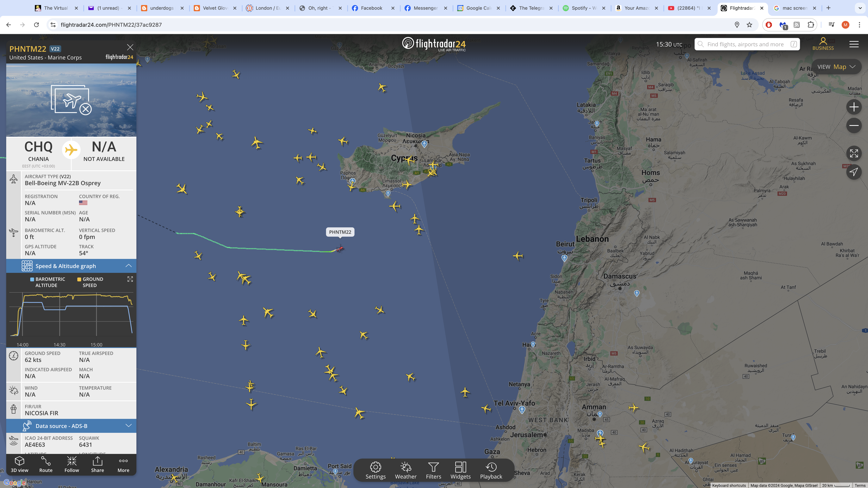Viewport: 868px width, 488px height.
Task: Toggle fullscreen map mode
Action: 853,154
